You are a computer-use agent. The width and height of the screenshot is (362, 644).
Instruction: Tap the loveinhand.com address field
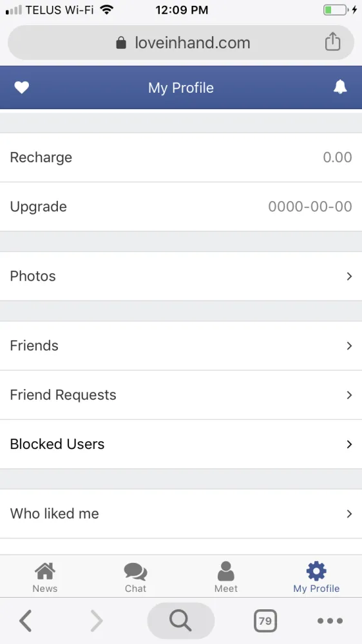tap(181, 43)
